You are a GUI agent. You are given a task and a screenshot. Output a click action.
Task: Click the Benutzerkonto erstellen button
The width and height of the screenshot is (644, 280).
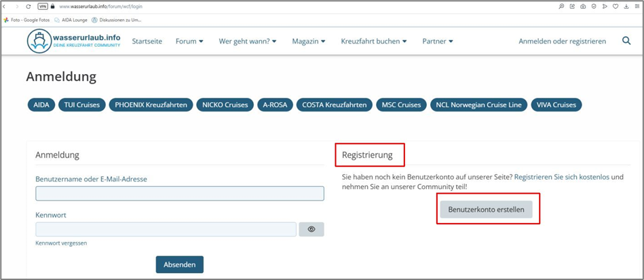486,209
